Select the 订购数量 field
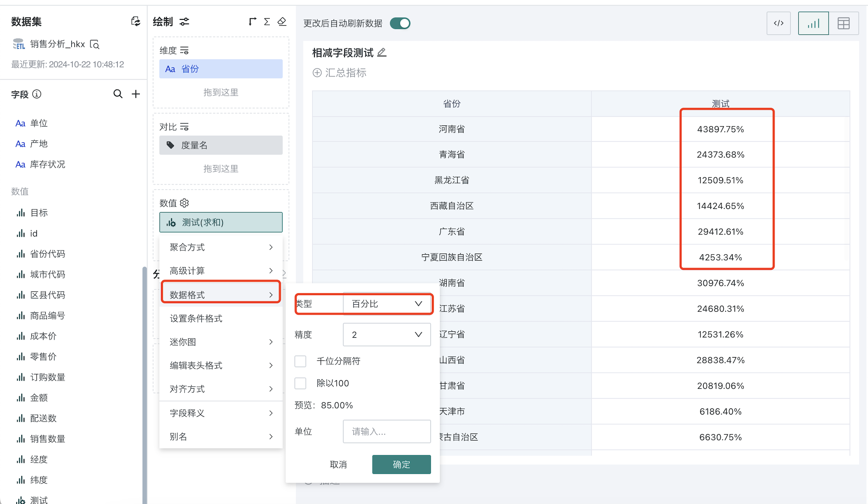This screenshot has height=504, width=868. point(48,377)
